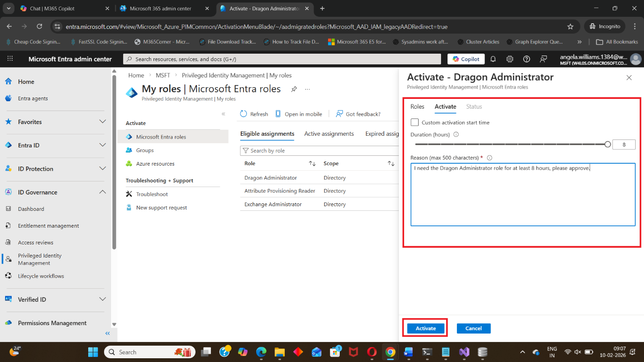The image size is (644, 362).
Task: Click the Duration hours slider handle
Action: point(607,145)
